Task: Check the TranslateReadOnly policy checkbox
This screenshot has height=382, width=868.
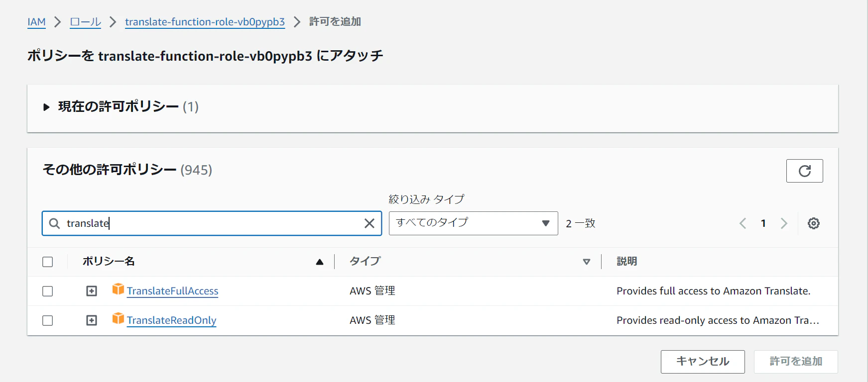Action: 48,320
